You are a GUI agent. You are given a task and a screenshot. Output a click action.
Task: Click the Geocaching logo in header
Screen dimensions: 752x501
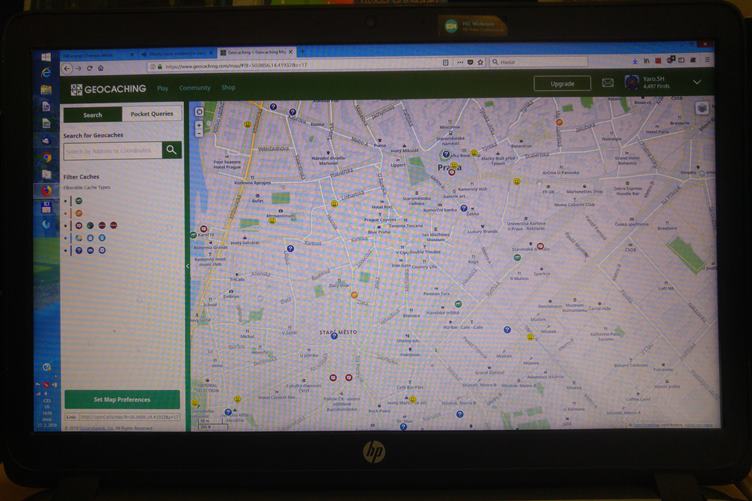pos(108,89)
